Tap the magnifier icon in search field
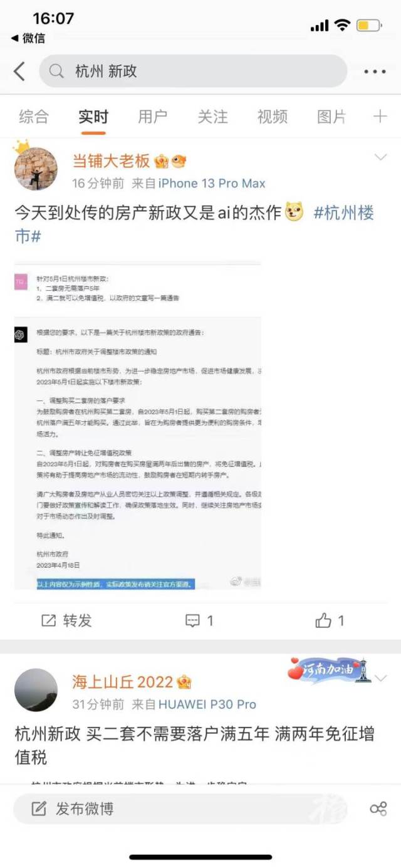 [56, 71]
